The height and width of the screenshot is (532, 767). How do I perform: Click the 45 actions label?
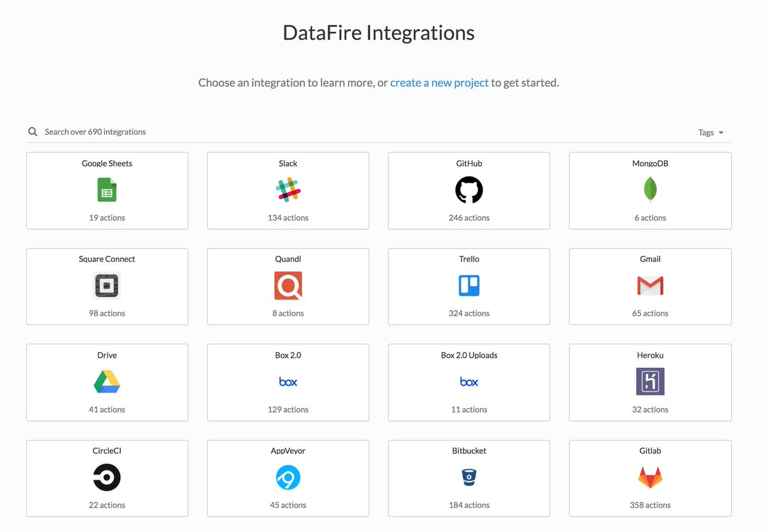tap(288, 505)
